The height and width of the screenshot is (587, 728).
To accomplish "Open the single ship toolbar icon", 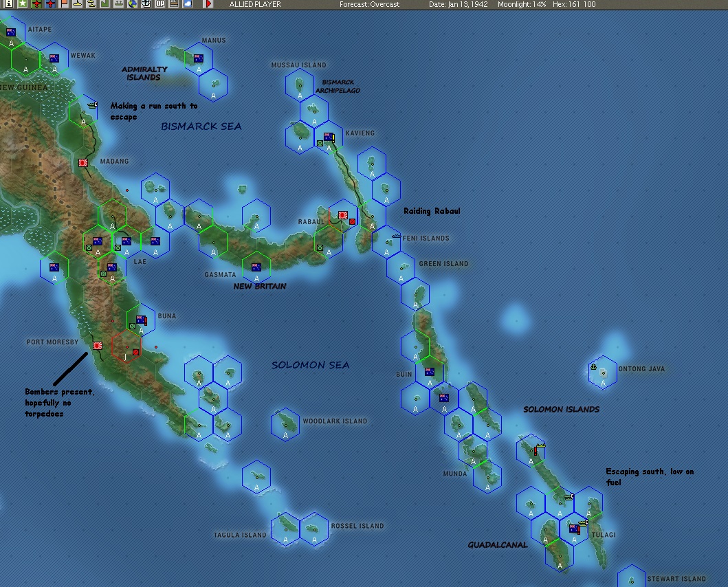I will [78, 3].
